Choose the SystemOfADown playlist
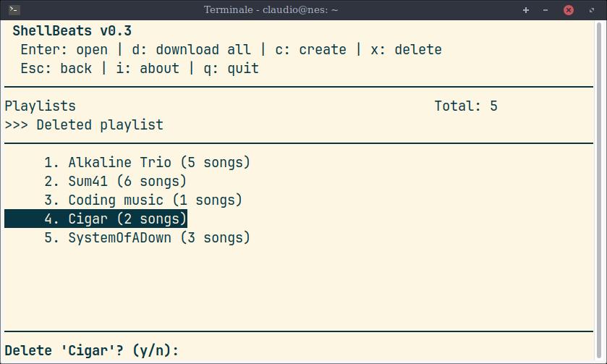607x364 pixels. [147, 237]
